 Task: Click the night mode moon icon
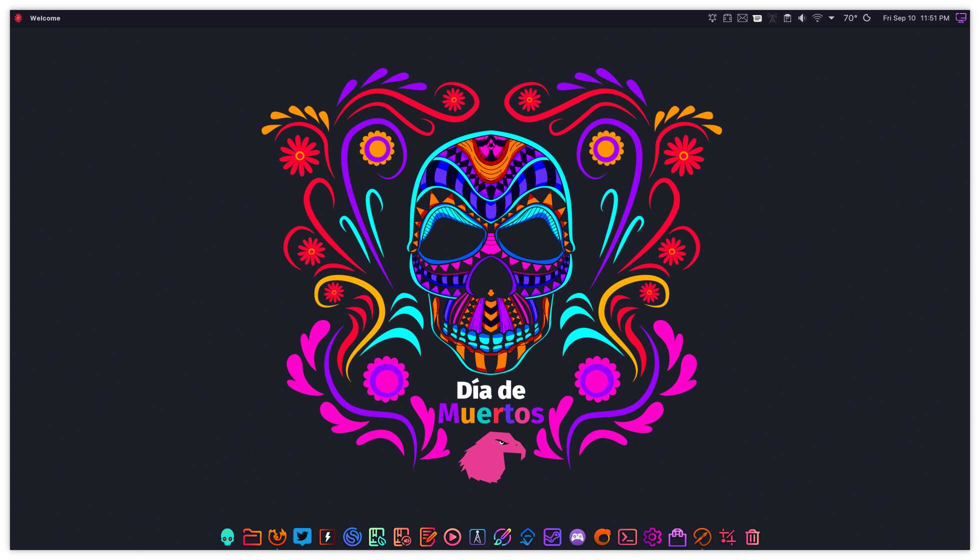tap(867, 18)
